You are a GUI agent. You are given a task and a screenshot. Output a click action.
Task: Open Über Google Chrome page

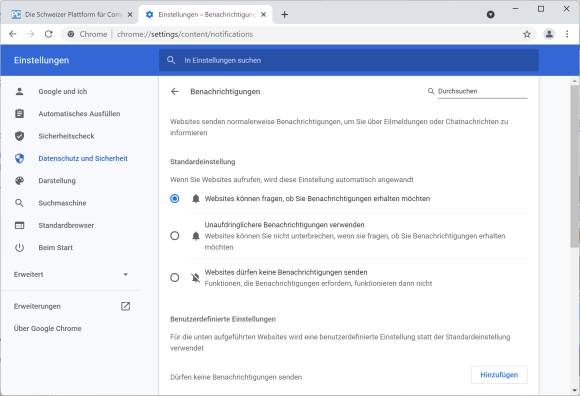(47, 328)
